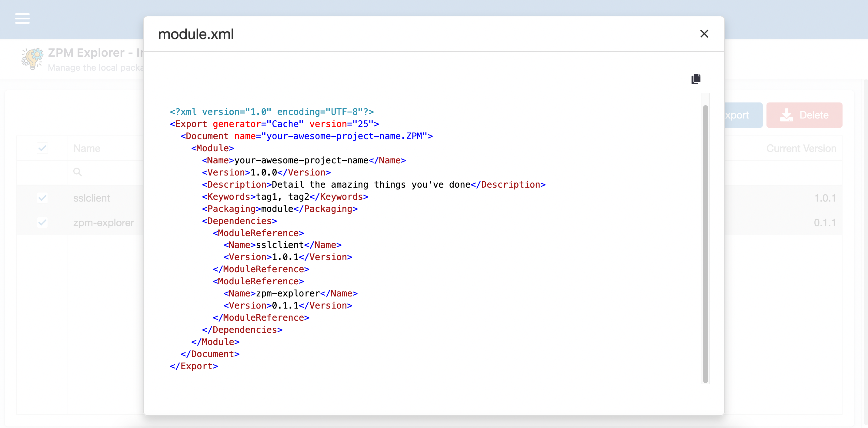The width and height of the screenshot is (868, 428).
Task: Click the module.xml dialog title
Action: point(196,34)
